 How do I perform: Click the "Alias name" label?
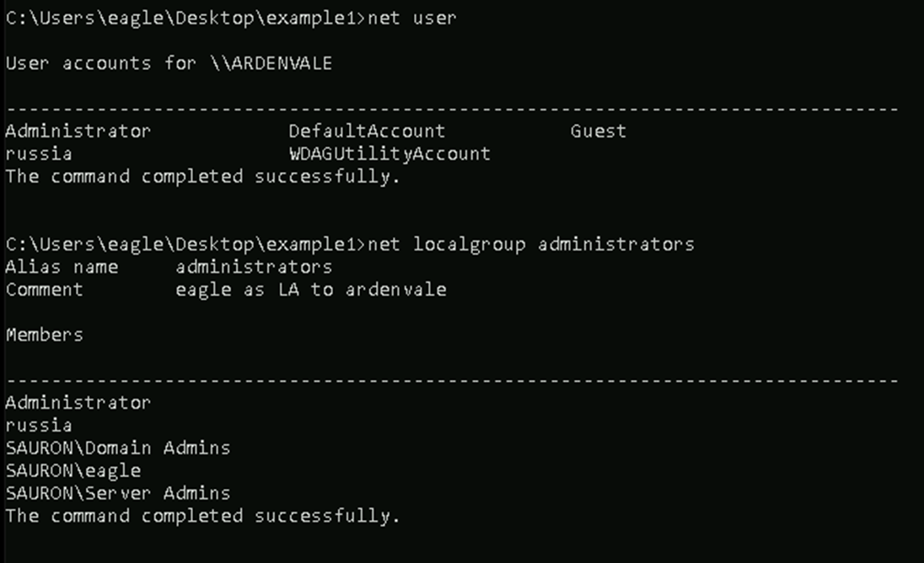pos(62,267)
